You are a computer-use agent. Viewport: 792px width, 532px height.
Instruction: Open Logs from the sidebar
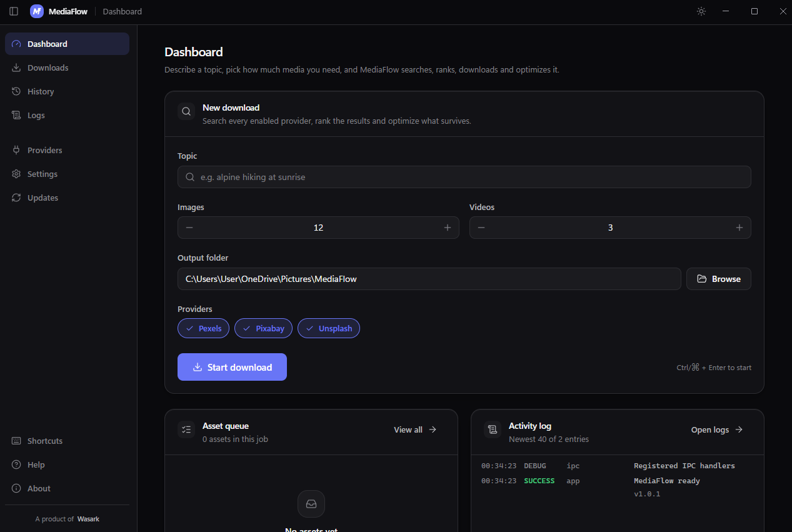[x=67, y=115]
